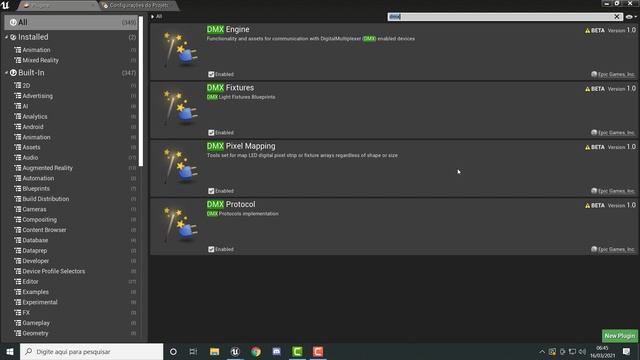Collapse the Built-In category tree
640x360 pixels.
click(7, 73)
